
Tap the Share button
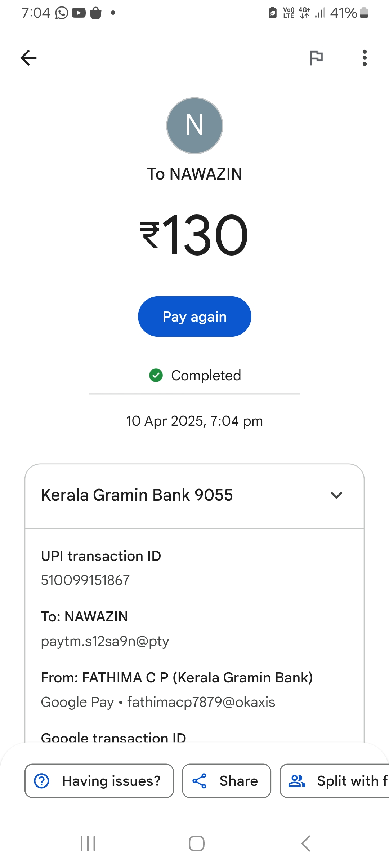point(226,781)
